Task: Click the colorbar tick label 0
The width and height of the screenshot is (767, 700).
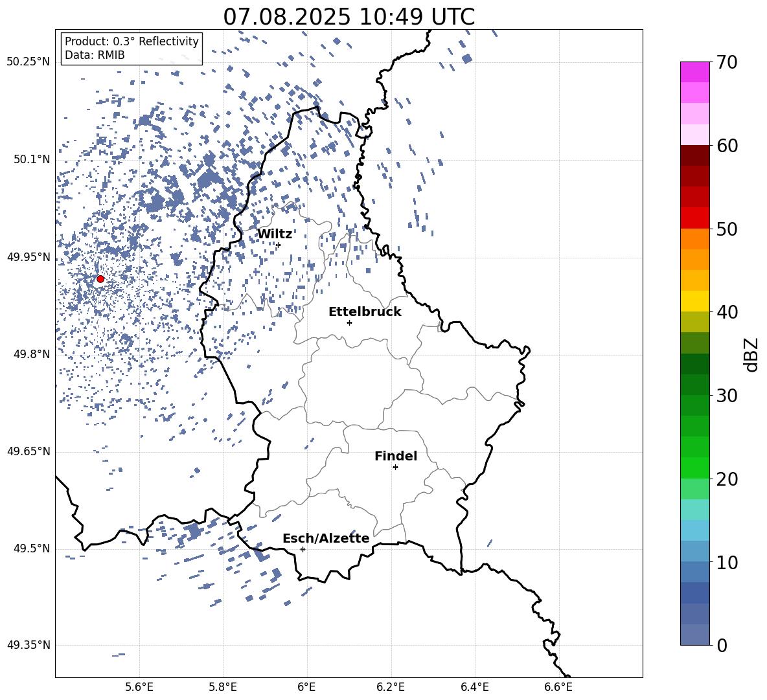Action: (x=722, y=646)
